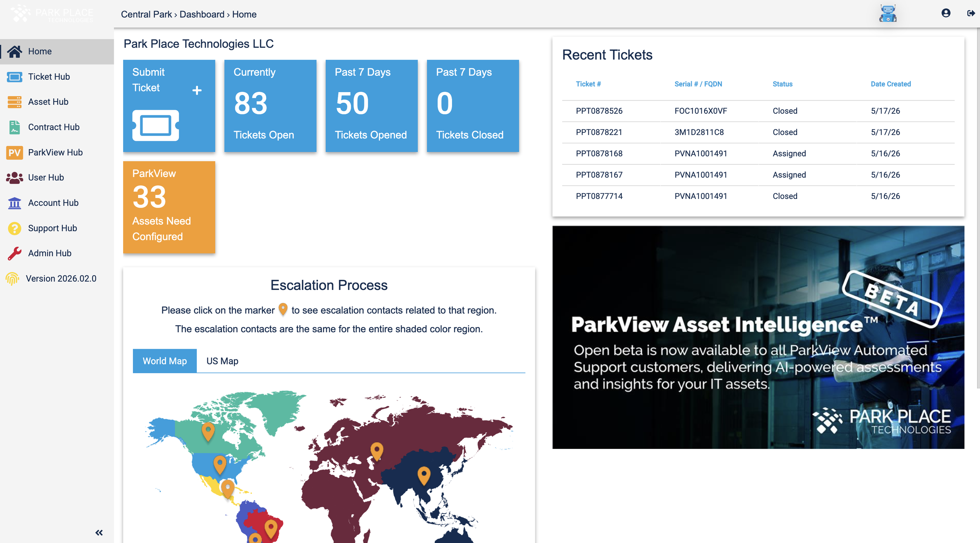980x543 pixels.
Task: Click Version 2026.02.0 text
Action: point(61,279)
